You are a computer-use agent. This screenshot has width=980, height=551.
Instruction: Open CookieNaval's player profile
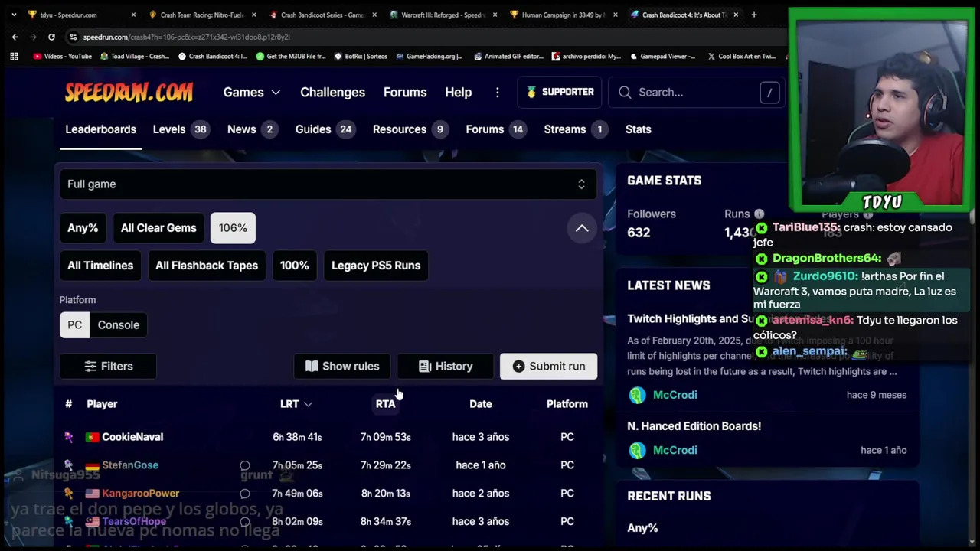pos(132,437)
